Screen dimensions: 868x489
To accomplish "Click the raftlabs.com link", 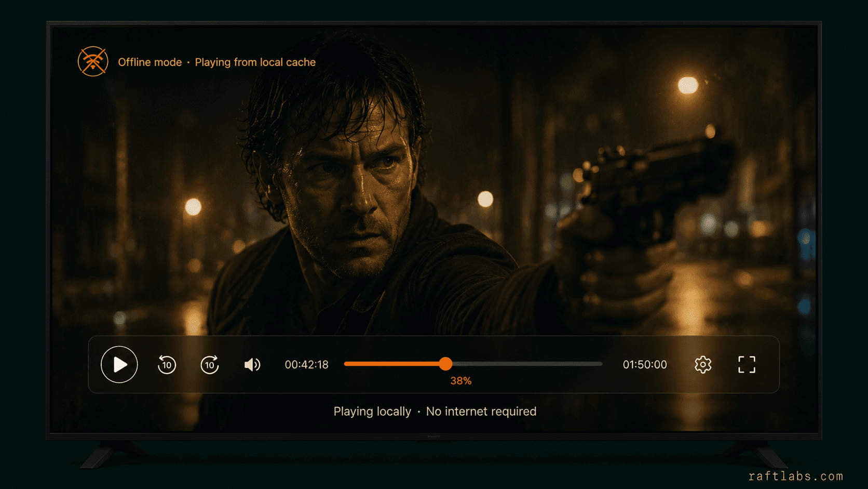I will (x=796, y=476).
